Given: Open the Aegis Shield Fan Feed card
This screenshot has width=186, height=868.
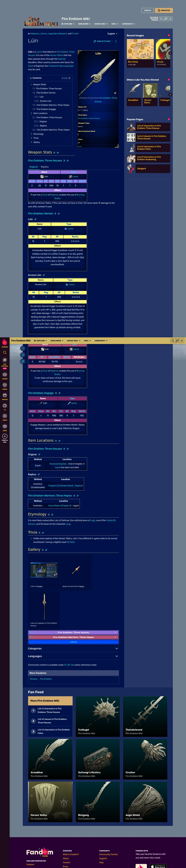Looking at the screenshot, I should coord(145,802).
